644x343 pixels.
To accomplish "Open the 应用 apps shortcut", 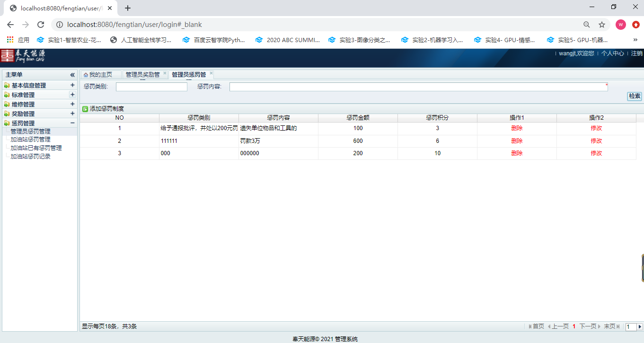I will tap(18, 40).
